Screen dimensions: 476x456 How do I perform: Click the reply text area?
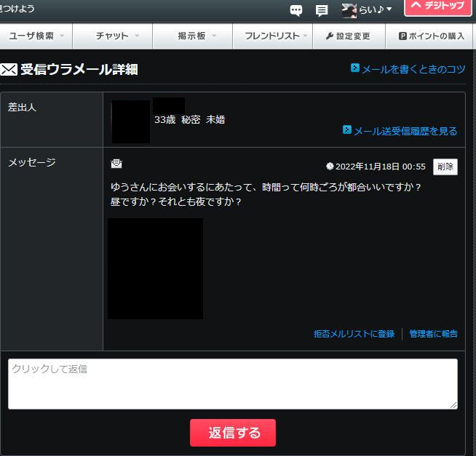pyautogui.click(x=233, y=383)
